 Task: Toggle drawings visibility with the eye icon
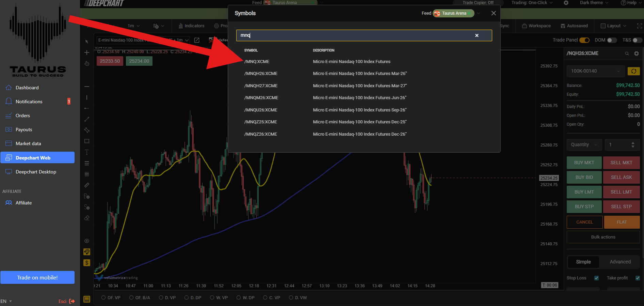tap(87, 241)
